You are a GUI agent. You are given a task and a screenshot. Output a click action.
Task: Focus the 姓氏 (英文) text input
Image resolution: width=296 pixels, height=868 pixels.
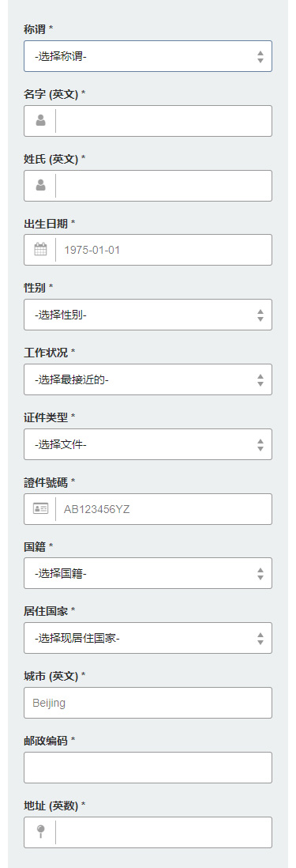tap(163, 186)
